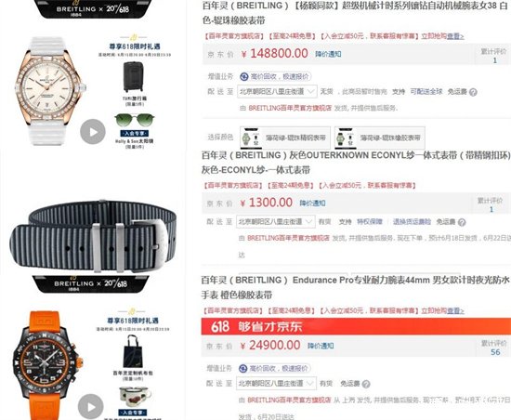Open the delivery address dropdown for the 148800 watch
This screenshot has width=511, height=420.
[x=277, y=92]
